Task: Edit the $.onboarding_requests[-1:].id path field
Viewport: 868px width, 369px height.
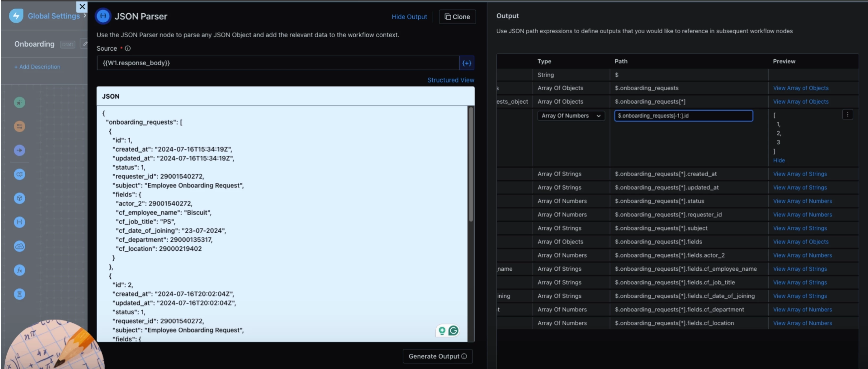Action: coord(683,116)
